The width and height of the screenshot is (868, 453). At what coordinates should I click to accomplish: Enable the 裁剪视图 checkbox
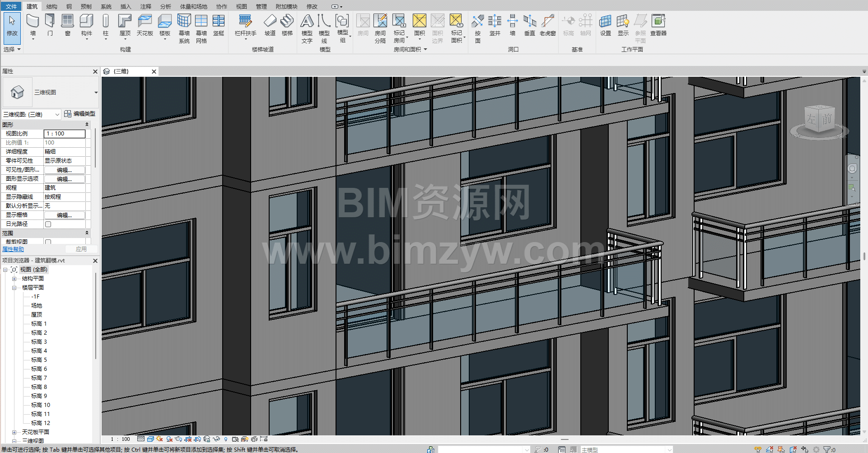48,242
